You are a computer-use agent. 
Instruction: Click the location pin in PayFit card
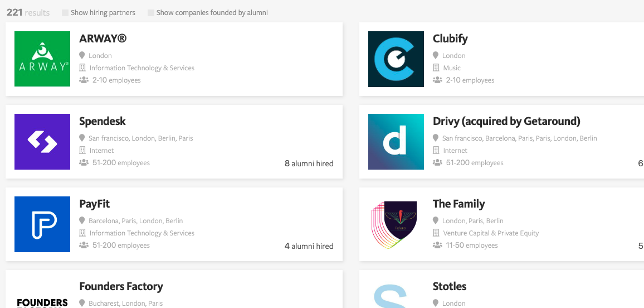pos(82,220)
